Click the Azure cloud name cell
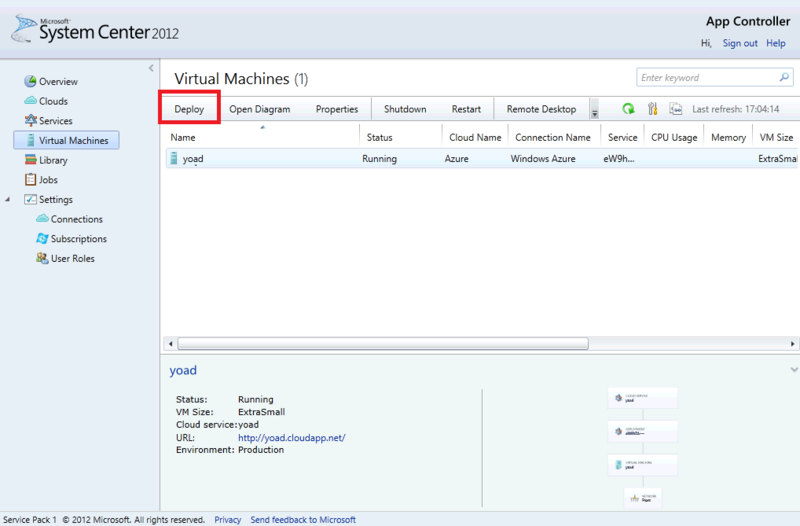Viewport: 800px width, 526px height. [x=456, y=159]
